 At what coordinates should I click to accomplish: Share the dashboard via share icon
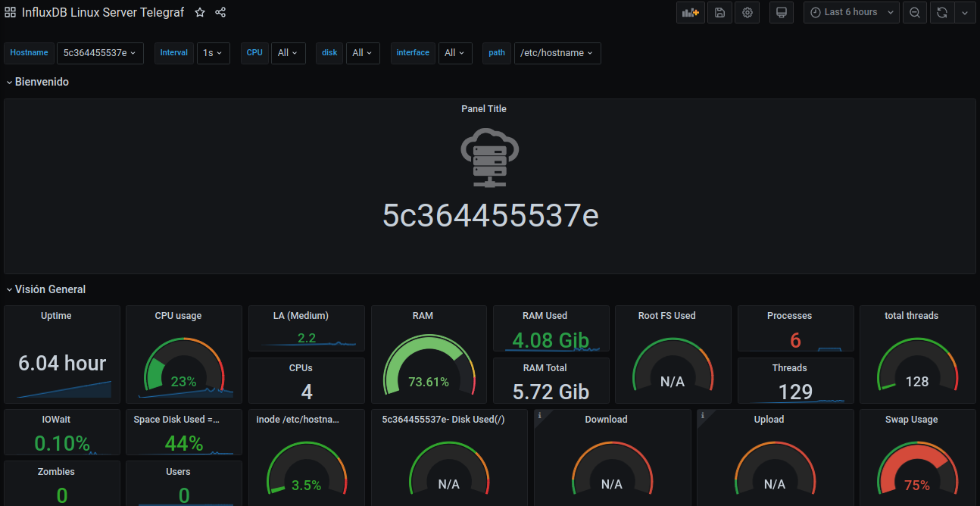click(x=220, y=12)
